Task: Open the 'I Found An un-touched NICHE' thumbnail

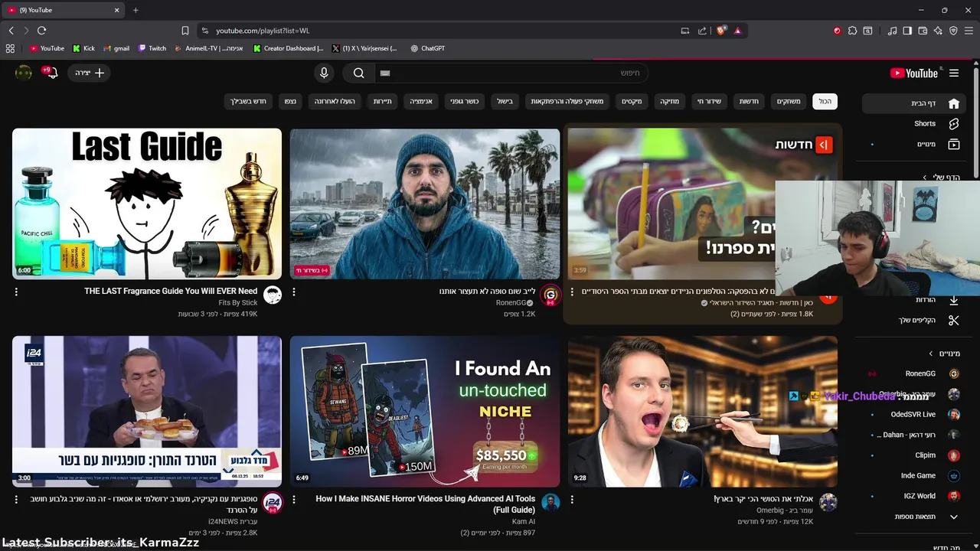Action: click(425, 411)
